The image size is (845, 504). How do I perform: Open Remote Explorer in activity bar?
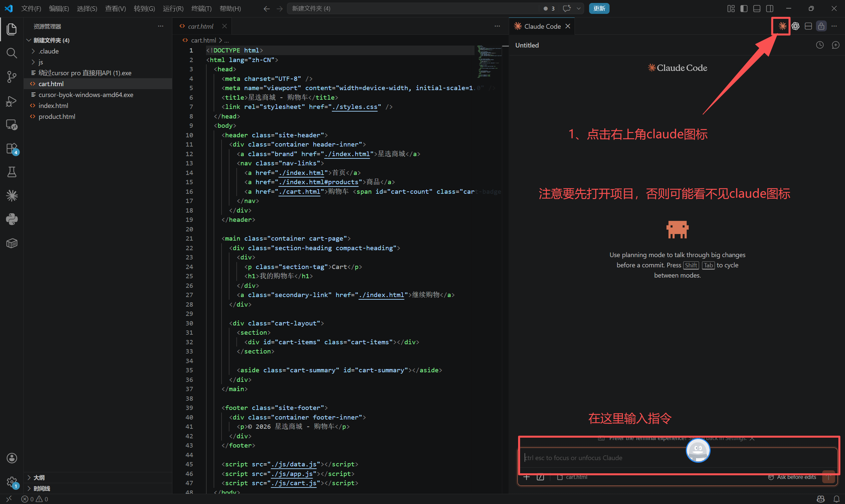pos(12,125)
